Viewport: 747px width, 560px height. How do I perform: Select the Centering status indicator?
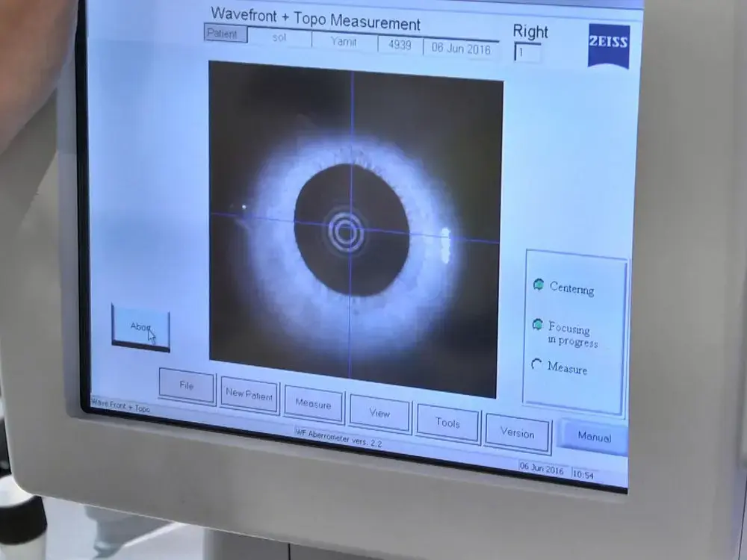[x=539, y=284]
